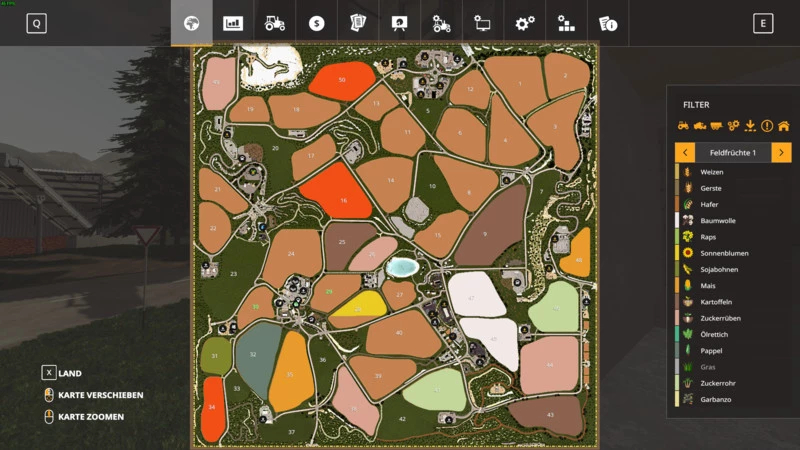Open the price statistics chart tab

coord(233,23)
